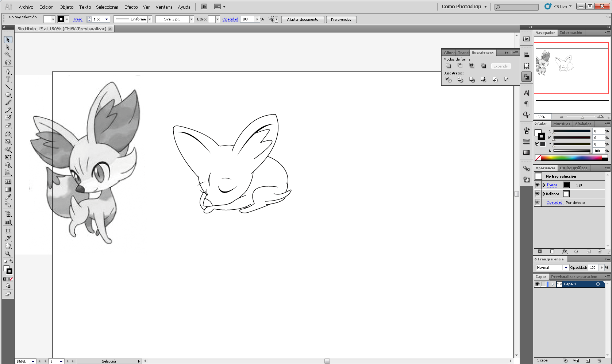This screenshot has height=364, width=612.
Task: Activate the Eyedropper tool
Action: point(8,197)
